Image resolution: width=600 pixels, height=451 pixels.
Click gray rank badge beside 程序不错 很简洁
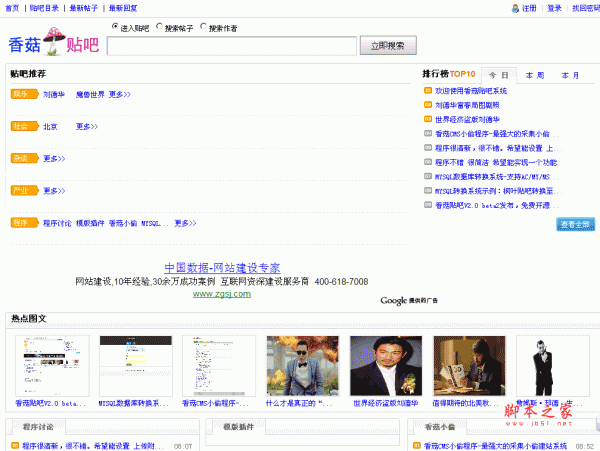(x=428, y=162)
